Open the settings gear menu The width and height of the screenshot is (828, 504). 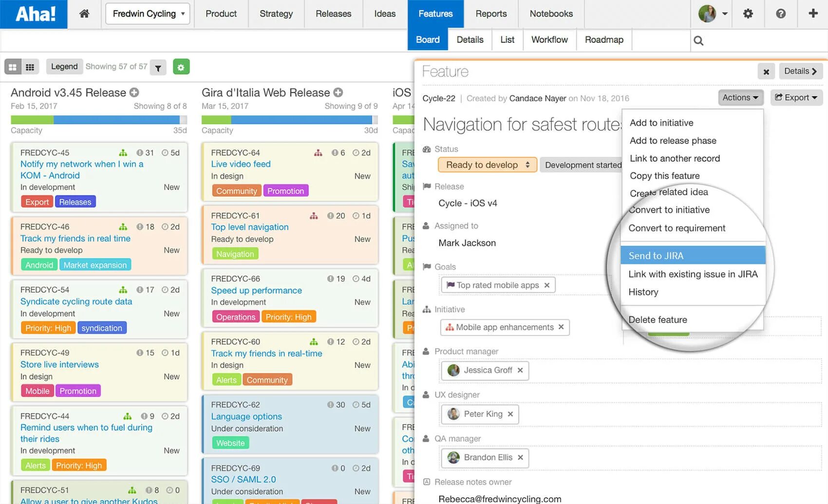point(748,14)
